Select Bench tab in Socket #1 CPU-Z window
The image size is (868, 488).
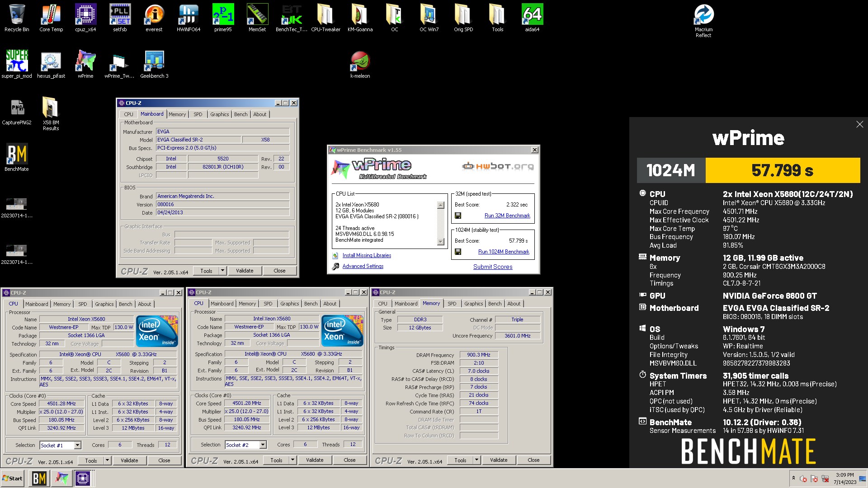[x=126, y=304]
